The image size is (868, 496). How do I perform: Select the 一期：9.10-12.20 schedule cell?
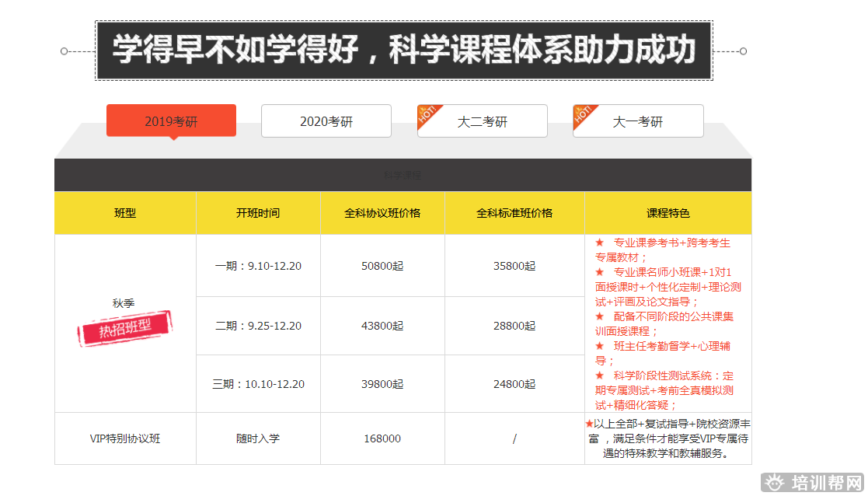tap(258, 266)
